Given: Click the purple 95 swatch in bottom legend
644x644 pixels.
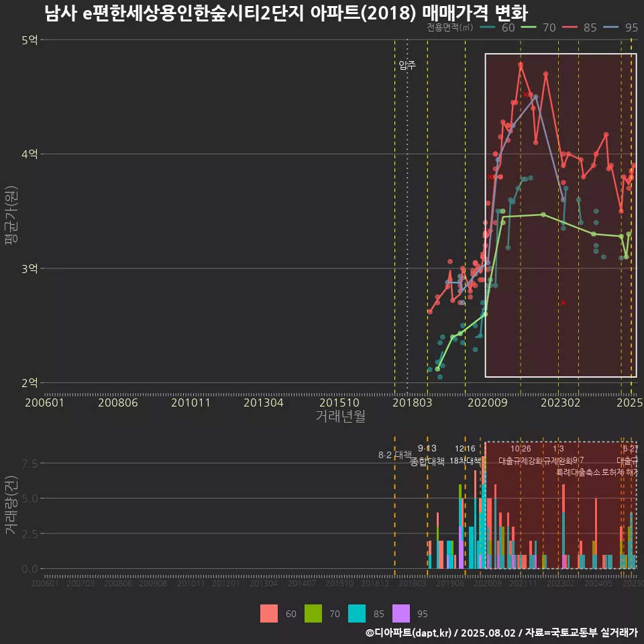Looking at the screenshot, I should [401, 614].
